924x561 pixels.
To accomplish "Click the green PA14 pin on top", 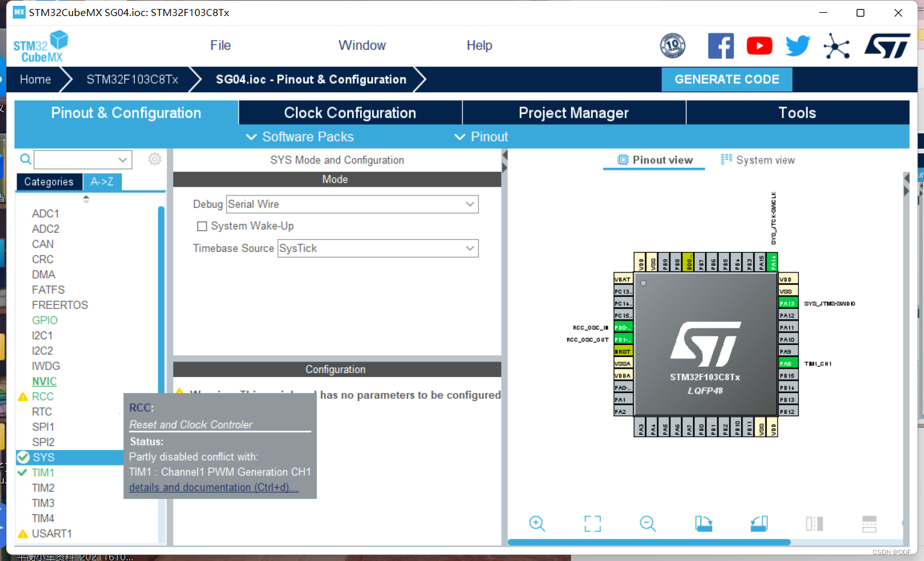I will tap(773, 262).
